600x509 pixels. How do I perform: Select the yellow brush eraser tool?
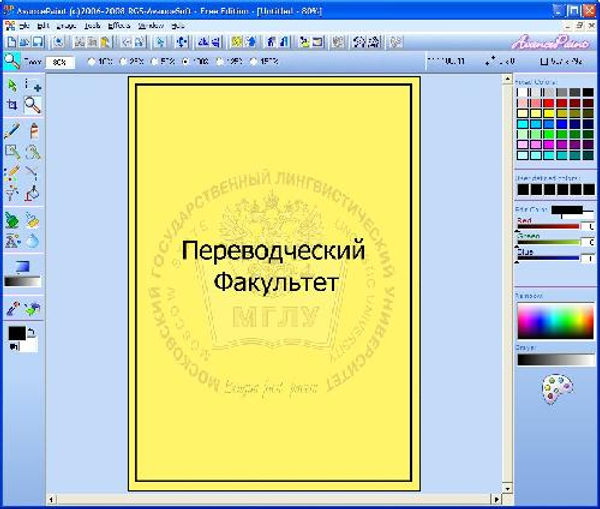(x=32, y=220)
